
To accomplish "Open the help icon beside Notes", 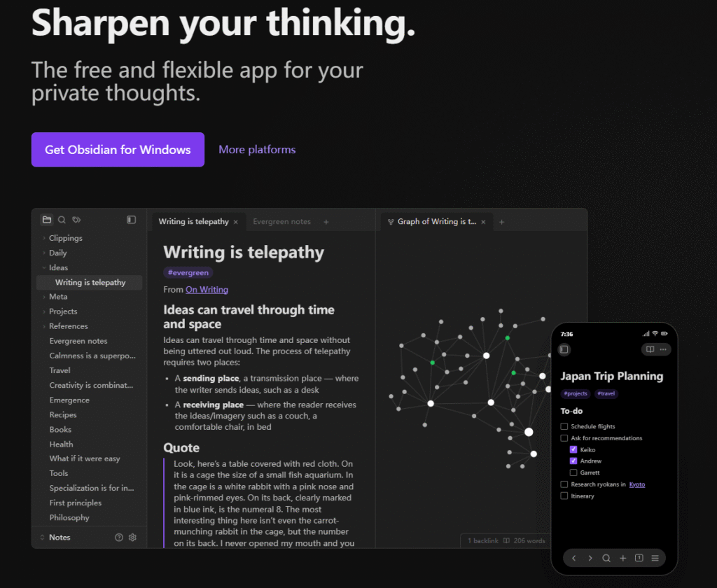I will point(119,537).
